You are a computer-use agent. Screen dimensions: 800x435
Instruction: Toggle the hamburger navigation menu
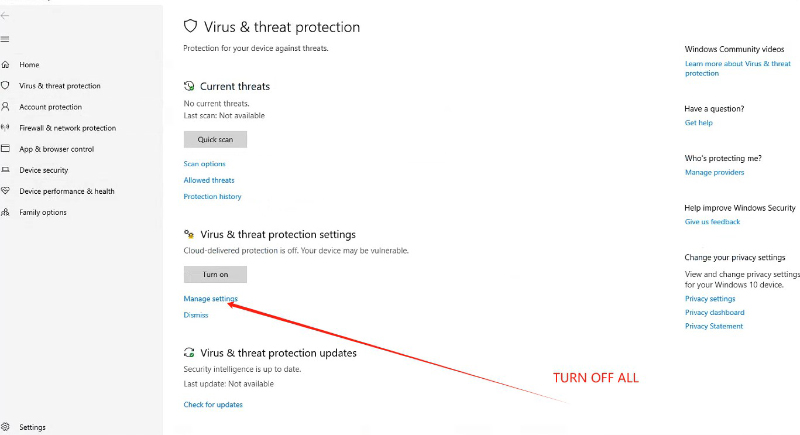[5, 39]
